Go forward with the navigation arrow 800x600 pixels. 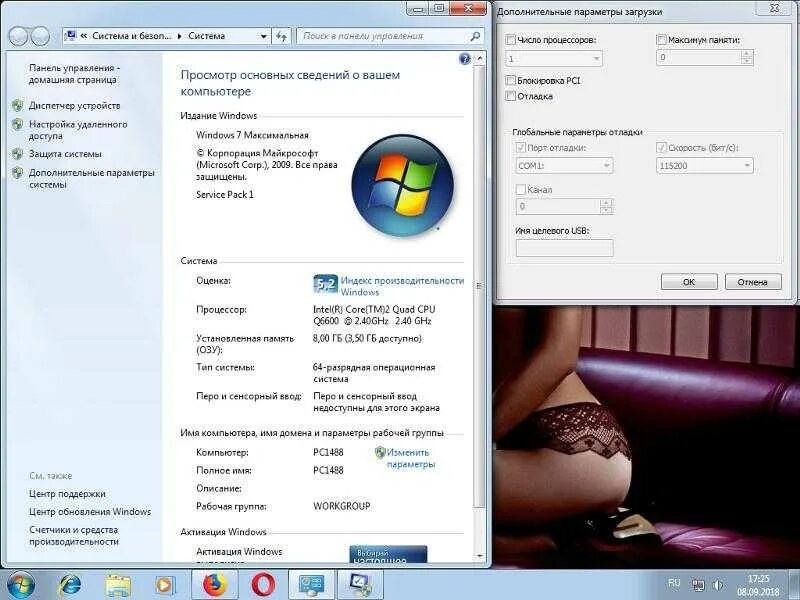[x=40, y=36]
